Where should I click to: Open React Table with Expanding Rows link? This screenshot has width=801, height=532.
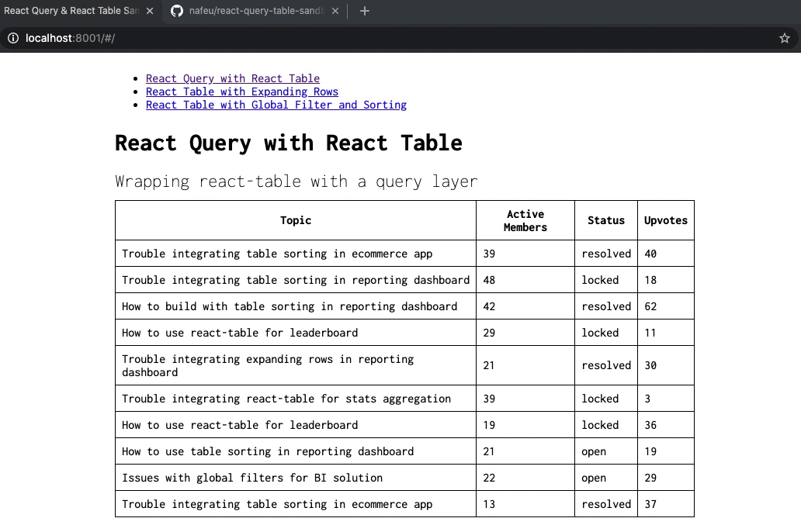[x=241, y=92]
